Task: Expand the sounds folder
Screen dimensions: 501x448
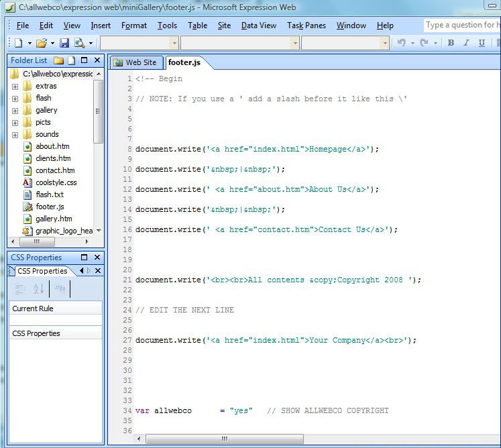Action: [15, 135]
